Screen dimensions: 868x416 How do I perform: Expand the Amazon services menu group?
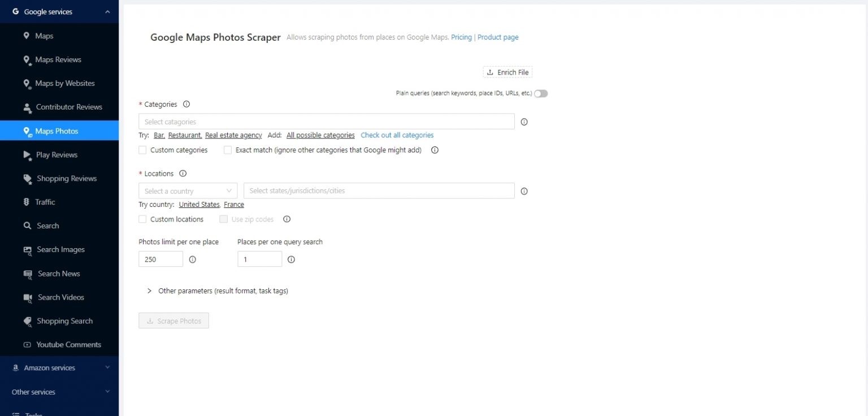tap(59, 368)
